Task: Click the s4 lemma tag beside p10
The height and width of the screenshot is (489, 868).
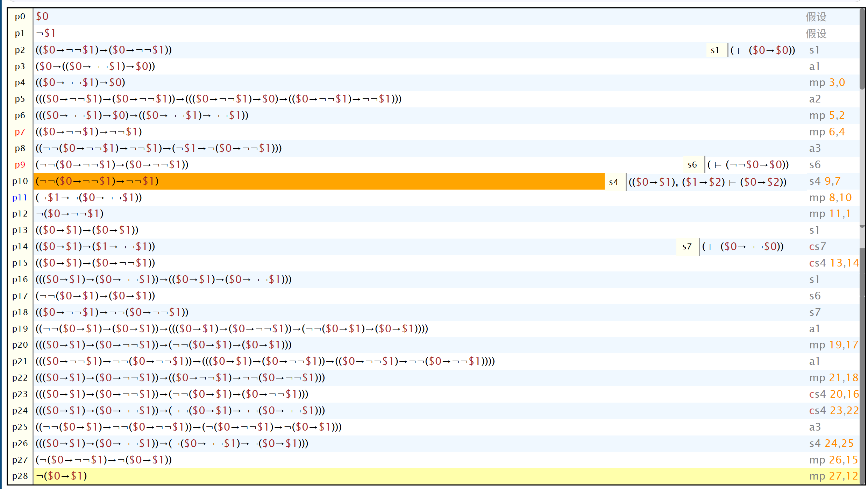Action: [x=613, y=182]
